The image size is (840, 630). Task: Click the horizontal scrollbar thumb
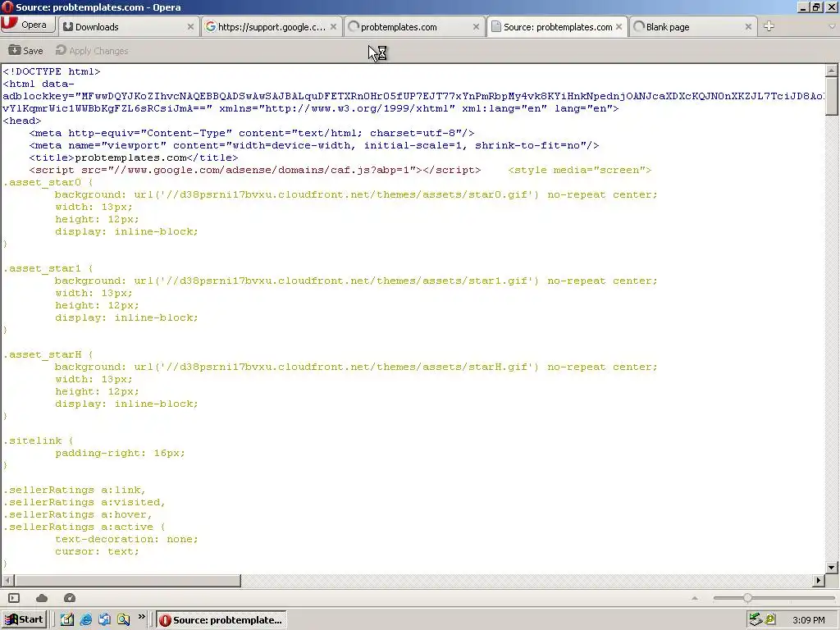click(x=127, y=580)
